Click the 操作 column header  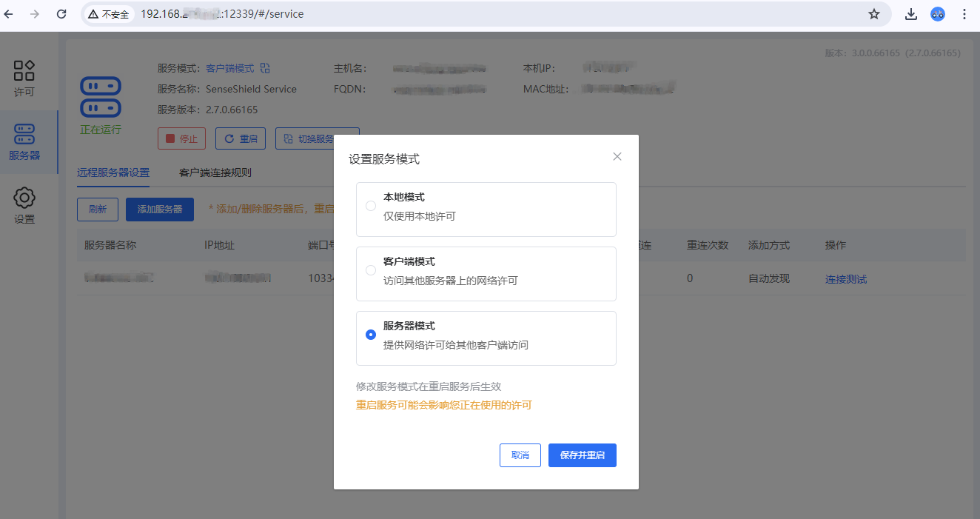coord(836,245)
